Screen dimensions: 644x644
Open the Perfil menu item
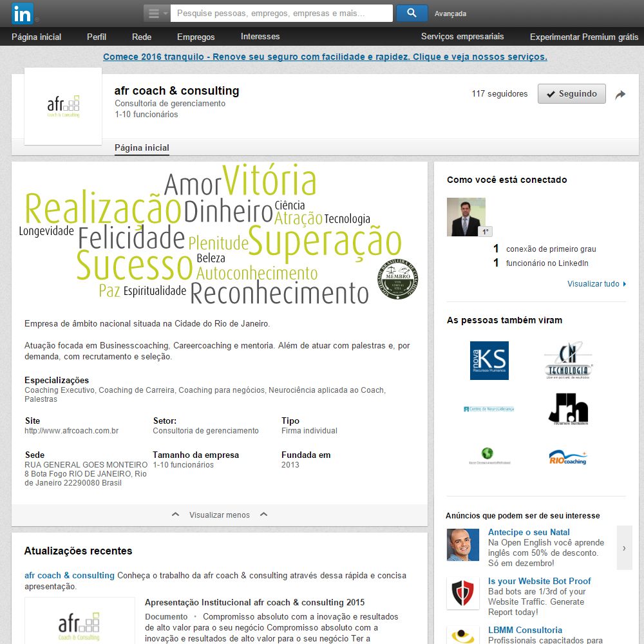pos(97,37)
